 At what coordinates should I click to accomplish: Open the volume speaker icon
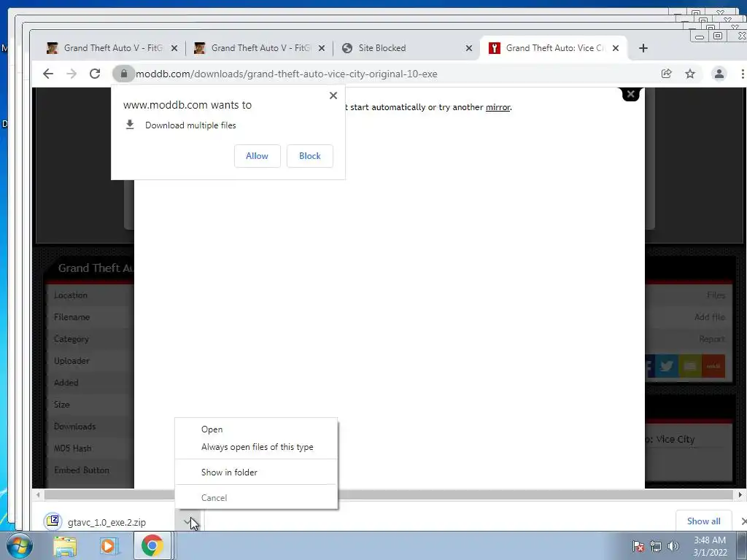point(673,546)
